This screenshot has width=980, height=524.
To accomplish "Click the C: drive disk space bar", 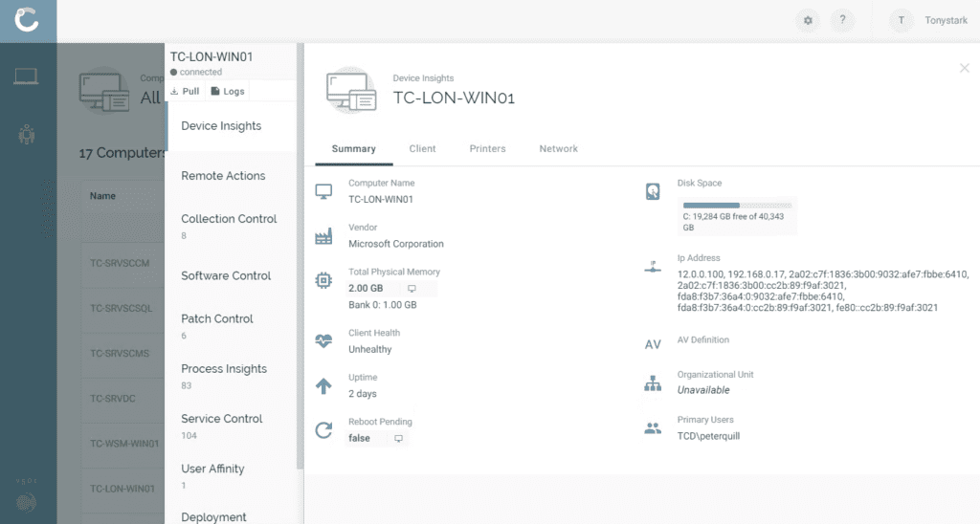I will (x=737, y=206).
